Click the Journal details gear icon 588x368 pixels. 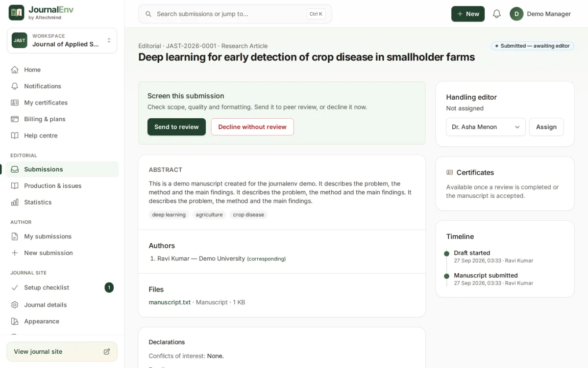tap(15, 305)
